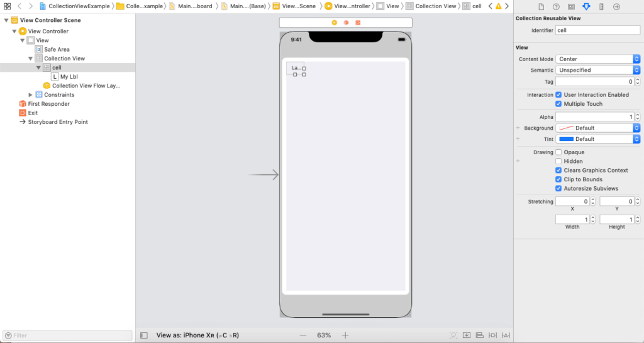Click the Tag value field
This screenshot has height=343, width=644.
[x=595, y=81]
